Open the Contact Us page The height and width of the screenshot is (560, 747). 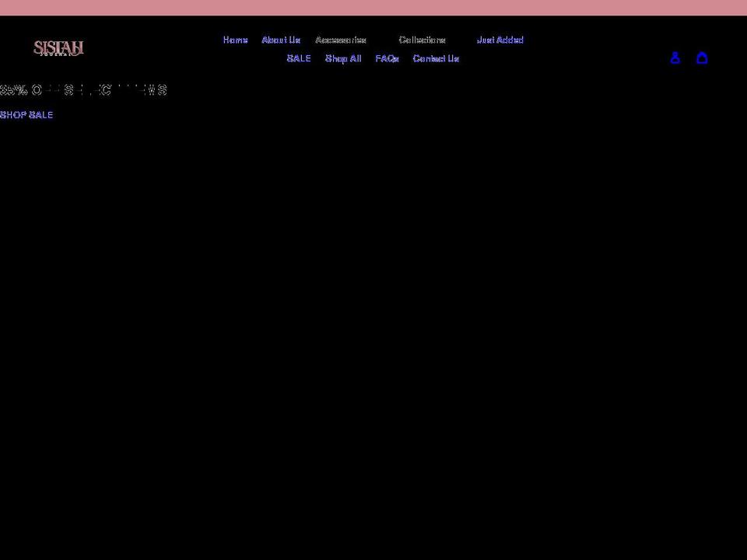click(436, 58)
